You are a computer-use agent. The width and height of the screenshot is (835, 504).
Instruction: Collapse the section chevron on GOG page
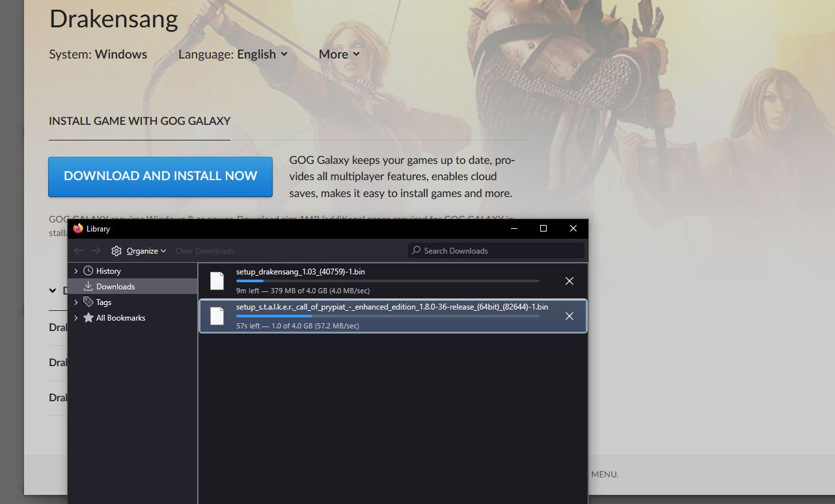click(53, 291)
